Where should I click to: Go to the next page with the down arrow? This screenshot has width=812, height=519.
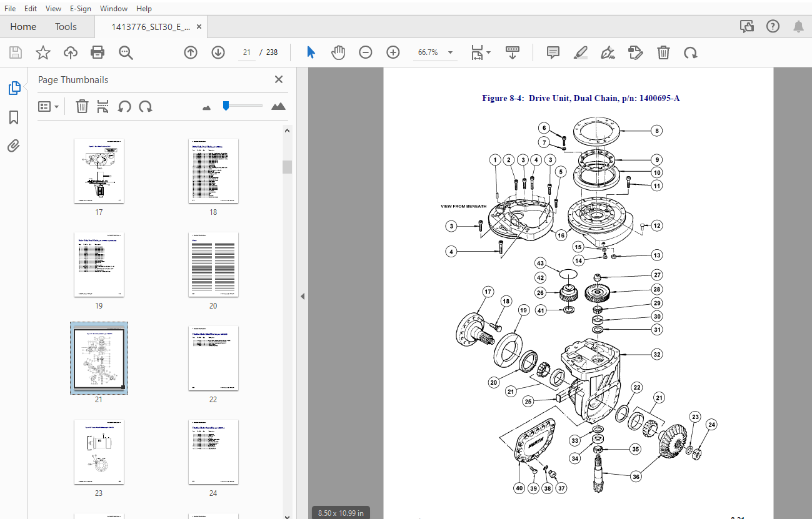(x=218, y=52)
